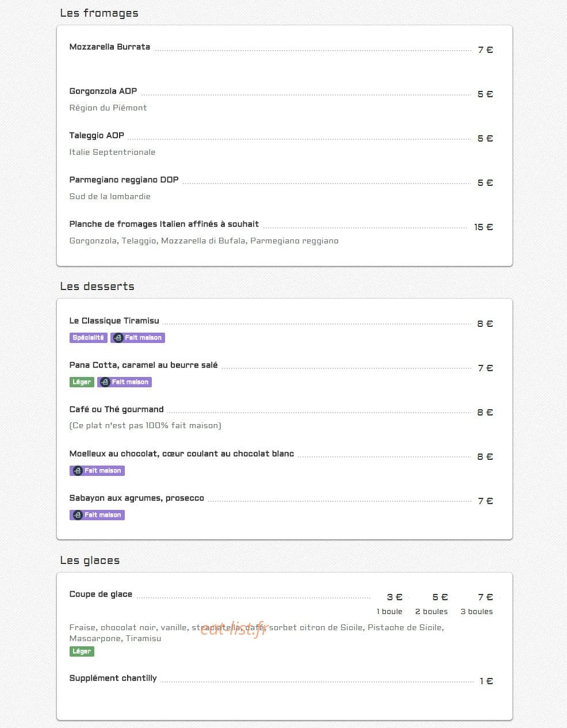The image size is (567, 728).
Task: Click the 3 € one-scoop price
Action: pos(394,597)
